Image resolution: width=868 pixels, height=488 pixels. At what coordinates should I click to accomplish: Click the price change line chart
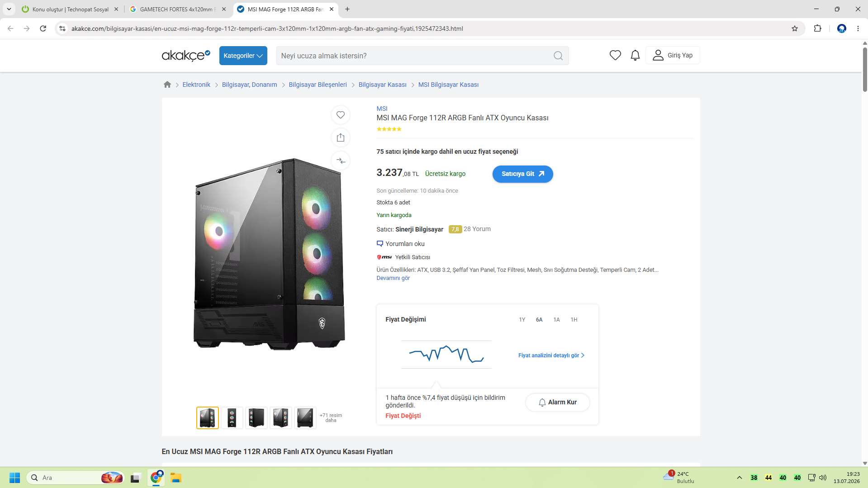(446, 355)
